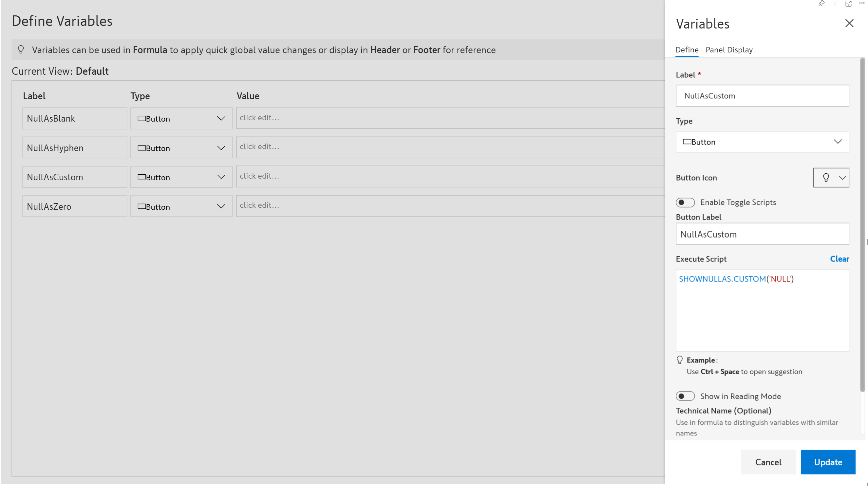Clear the Execute Script content
The width and height of the screenshot is (868, 486).
[839, 259]
